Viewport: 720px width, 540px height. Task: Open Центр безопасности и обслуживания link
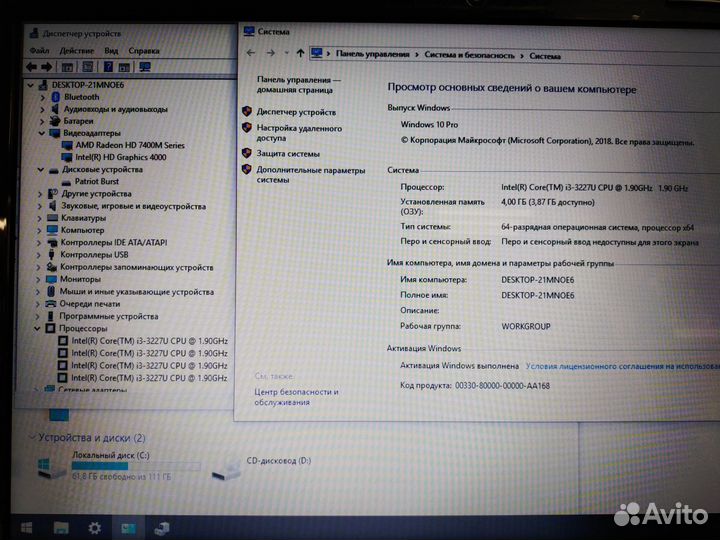pos(296,397)
